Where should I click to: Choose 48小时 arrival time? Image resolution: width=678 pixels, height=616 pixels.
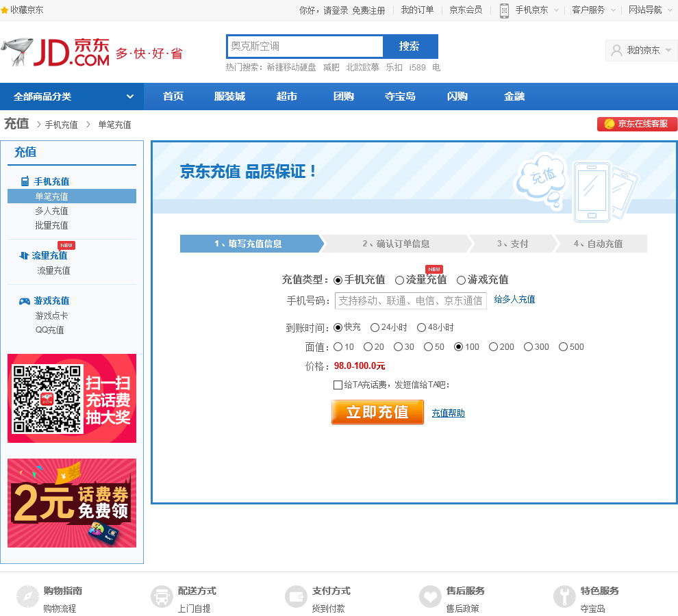coord(422,328)
